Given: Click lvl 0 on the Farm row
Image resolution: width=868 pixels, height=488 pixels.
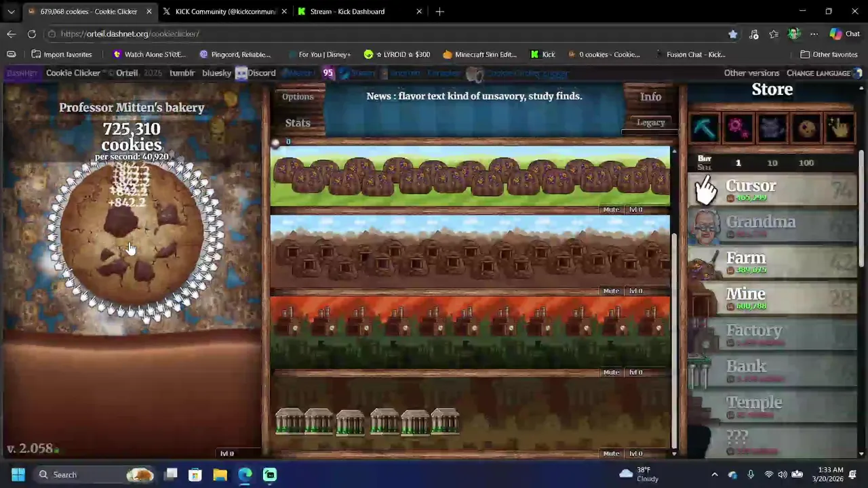Looking at the screenshot, I should coord(635,209).
